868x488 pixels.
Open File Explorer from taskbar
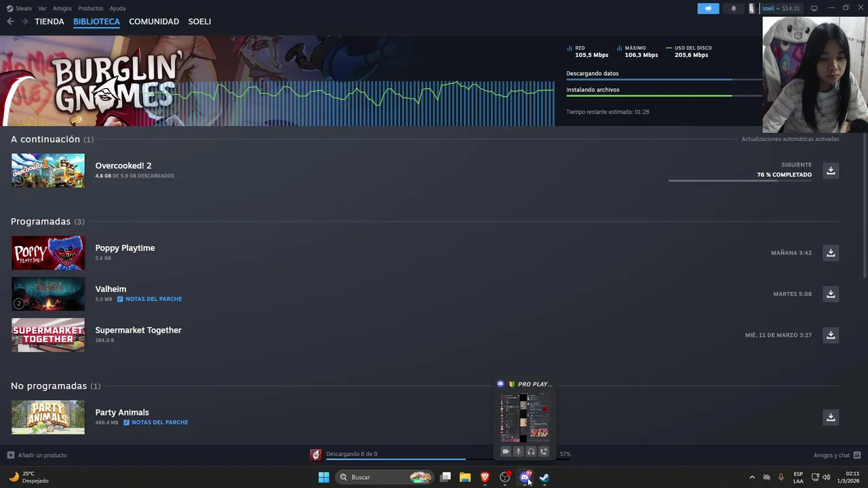(x=465, y=477)
